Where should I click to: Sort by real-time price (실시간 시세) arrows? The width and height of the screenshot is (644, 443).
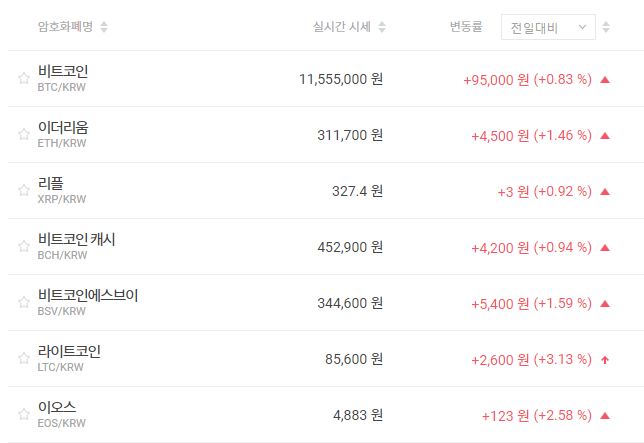(382, 27)
